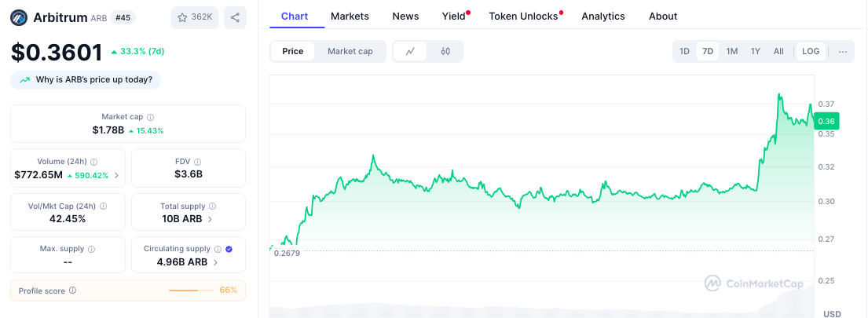This screenshot has width=868, height=318.
Task: Set chart range to 1Y
Action: click(x=755, y=52)
